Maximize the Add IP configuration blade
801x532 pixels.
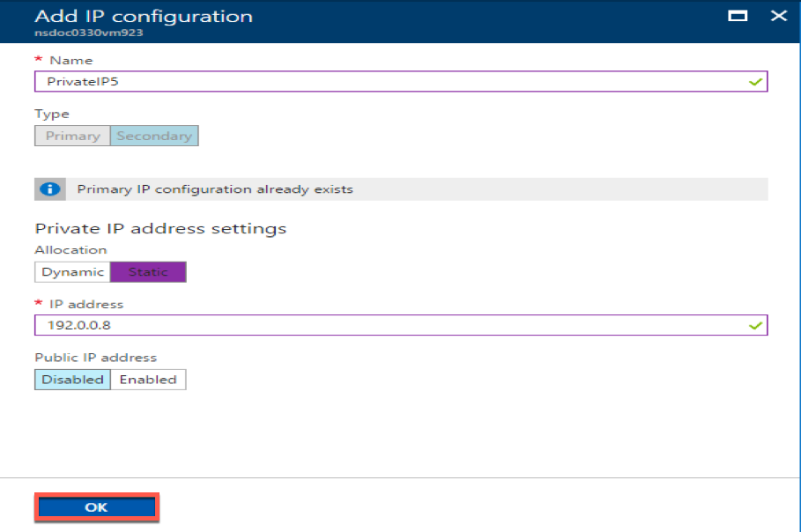(x=738, y=17)
